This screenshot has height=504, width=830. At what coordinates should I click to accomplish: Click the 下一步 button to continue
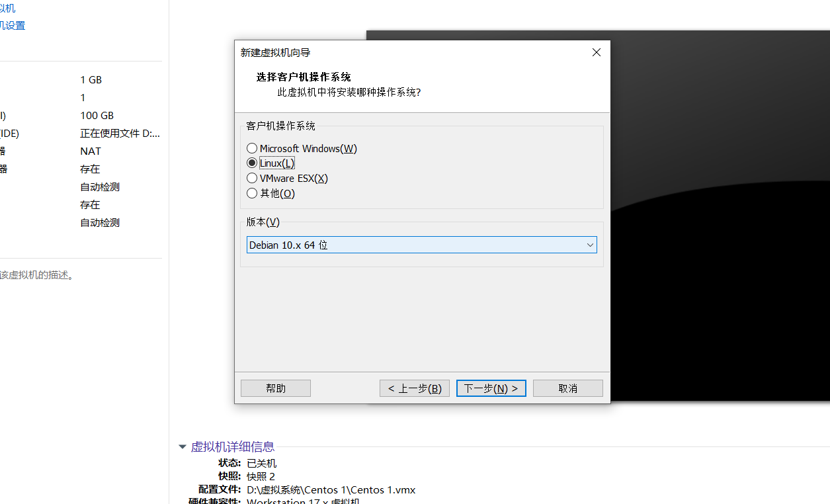[491, 388]
